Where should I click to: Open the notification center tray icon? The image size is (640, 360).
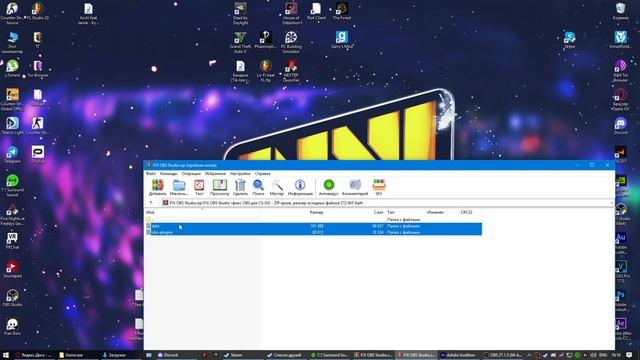click(x=629, y=355)
